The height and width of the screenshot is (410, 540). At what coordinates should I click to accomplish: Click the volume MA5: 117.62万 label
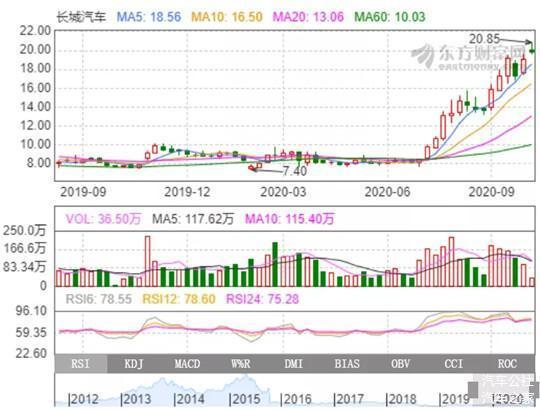pos(193,219)
